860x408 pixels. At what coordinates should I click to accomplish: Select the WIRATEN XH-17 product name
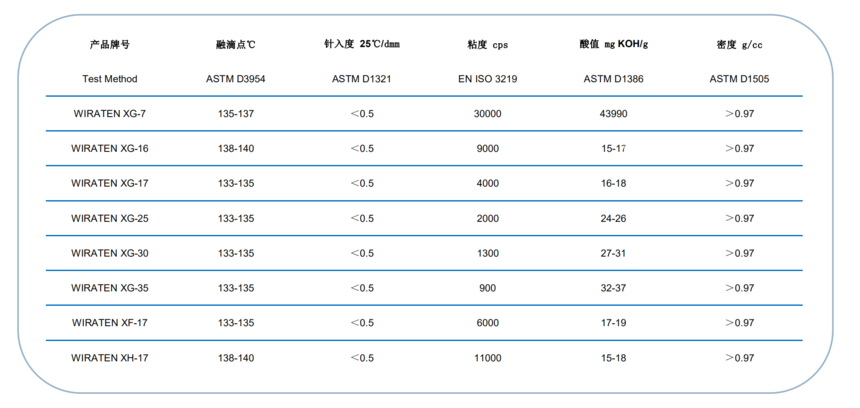tap(110, 358)
